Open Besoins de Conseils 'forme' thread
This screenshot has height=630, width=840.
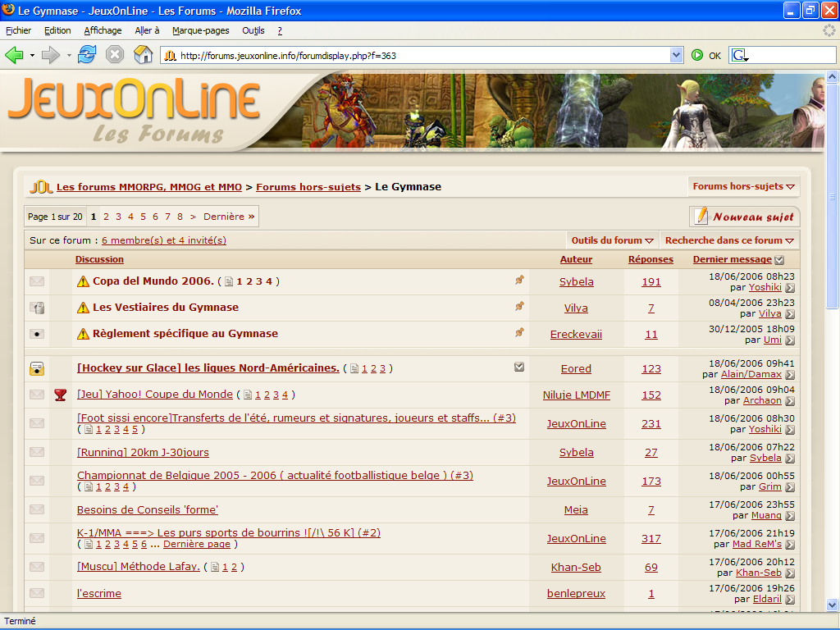pyautogui.click(x=148, y=510)
